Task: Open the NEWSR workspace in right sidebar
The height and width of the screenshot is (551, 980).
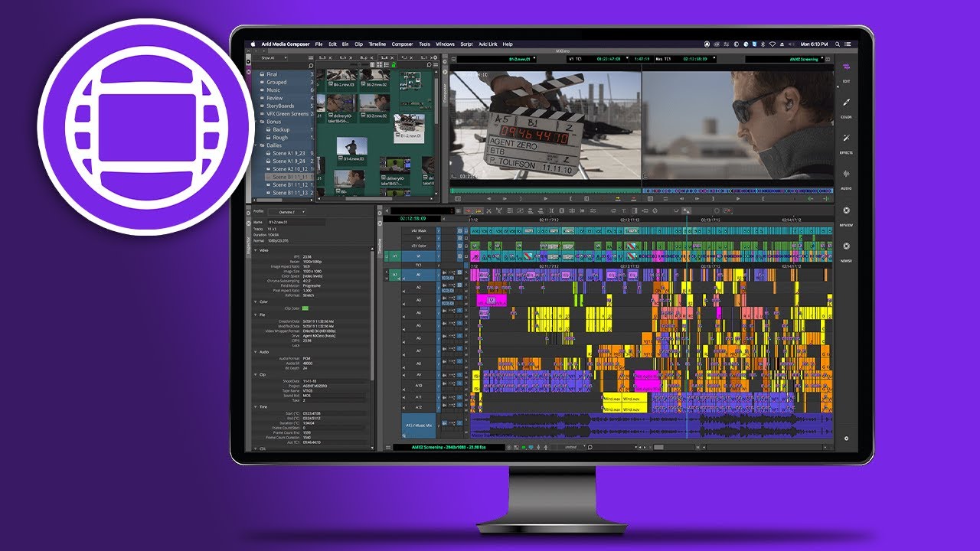Action: click(846, 250)
